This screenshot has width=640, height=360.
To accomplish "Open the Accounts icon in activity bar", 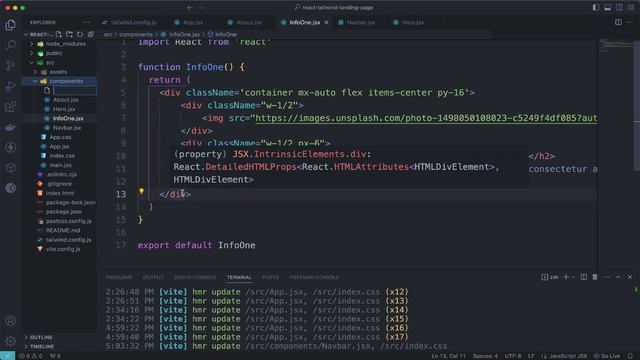I will tap(11, 321).
